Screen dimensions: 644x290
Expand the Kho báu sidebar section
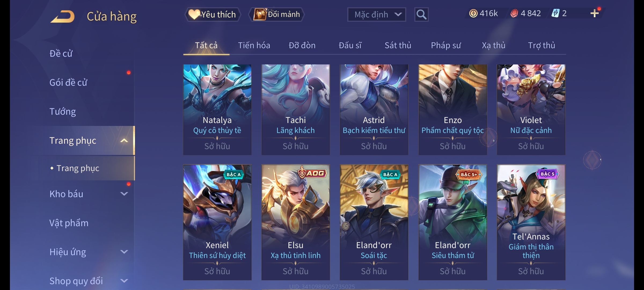point(124,194)
